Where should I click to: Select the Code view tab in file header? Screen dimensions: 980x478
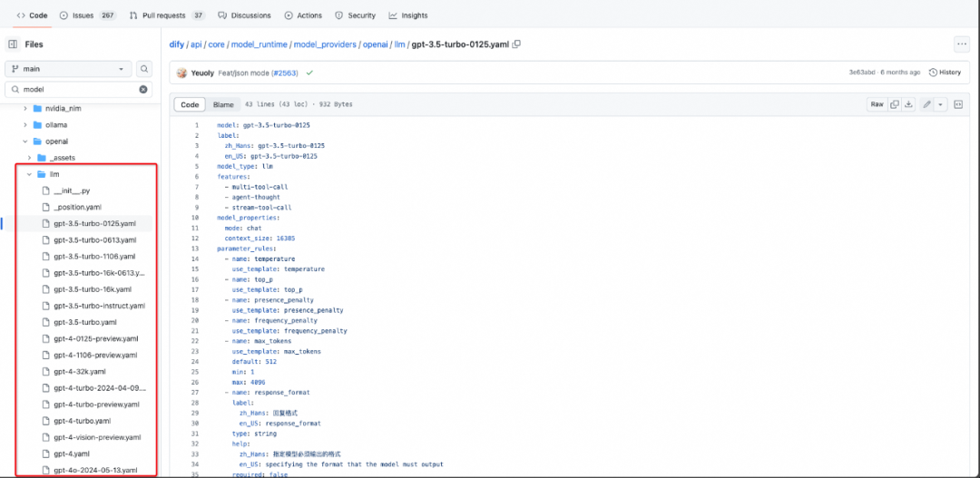[x=190, y=104]
